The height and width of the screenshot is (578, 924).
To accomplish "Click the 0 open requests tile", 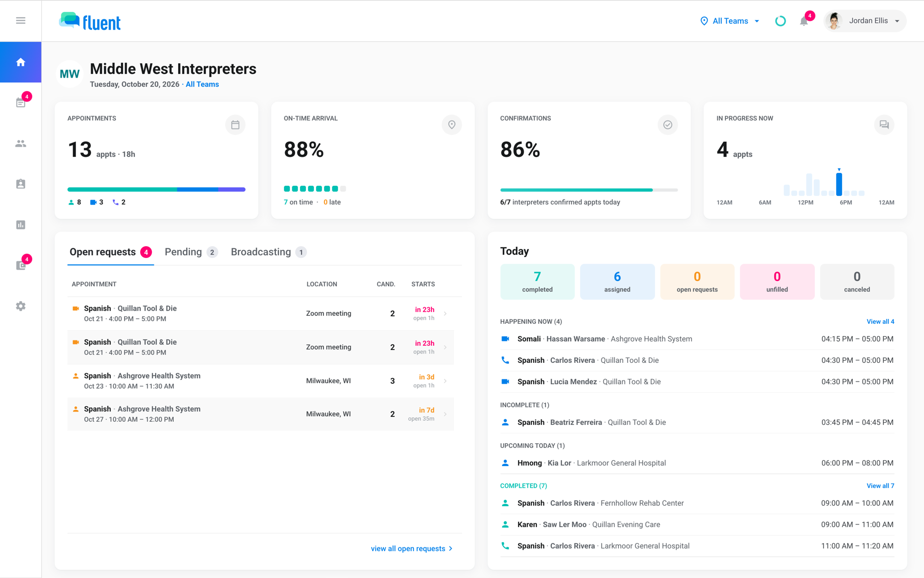I will tap(697, 282).
